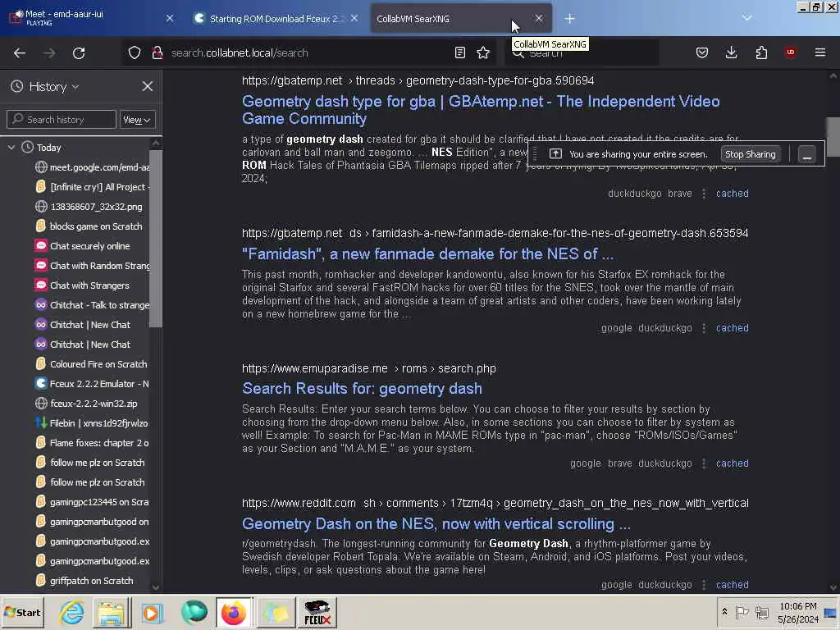Open a new browser tab
This screenshot has width=840, height=630.
point(569,19)
